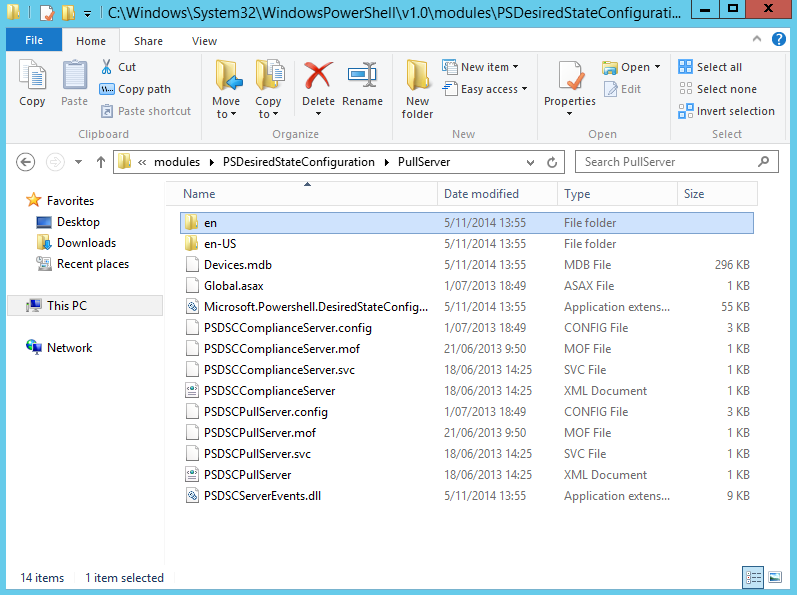Expand the address bar history dropdown
Screen dimensions: 797x595
tap(530, 163)
